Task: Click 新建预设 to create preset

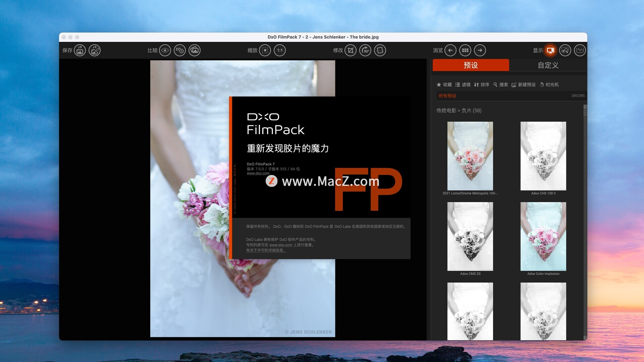Action: [x=523, y=84]
